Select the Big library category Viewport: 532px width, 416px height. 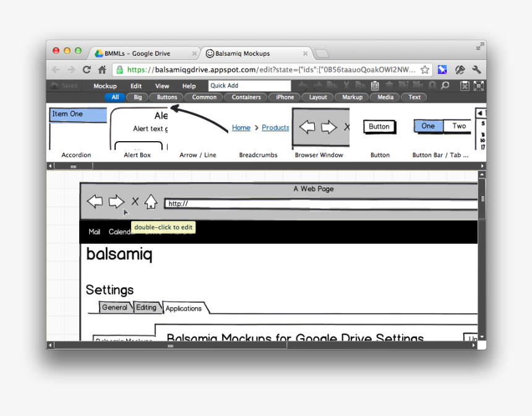click(138, 97)
